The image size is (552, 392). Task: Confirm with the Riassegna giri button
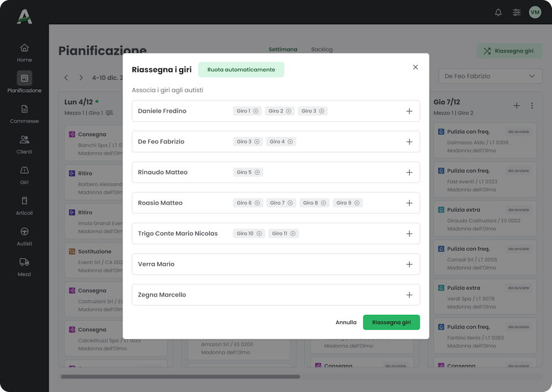coord(391,322)
